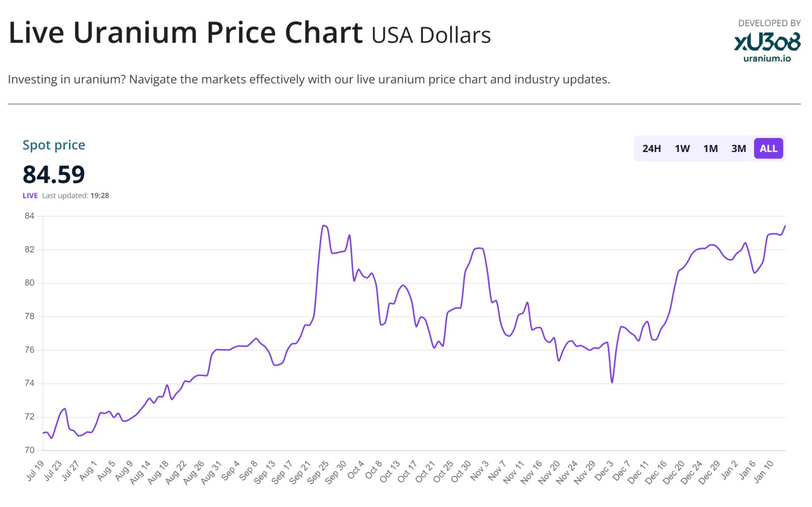The height and width of the screenshot is (507, 812).
Task: Click the sharp dip at Dec 3
Action: (612, 382)
